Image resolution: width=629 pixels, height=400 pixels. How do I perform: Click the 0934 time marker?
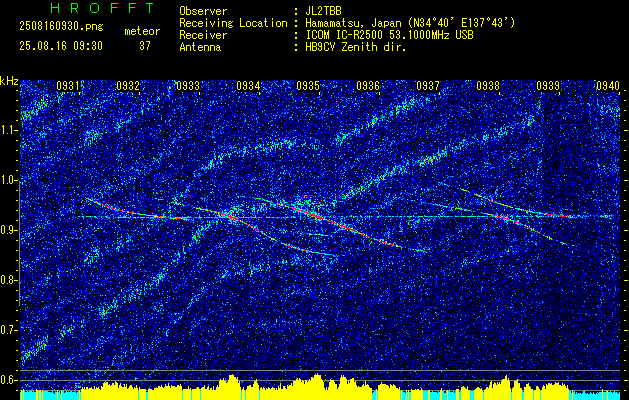click(x=248, y=85)
